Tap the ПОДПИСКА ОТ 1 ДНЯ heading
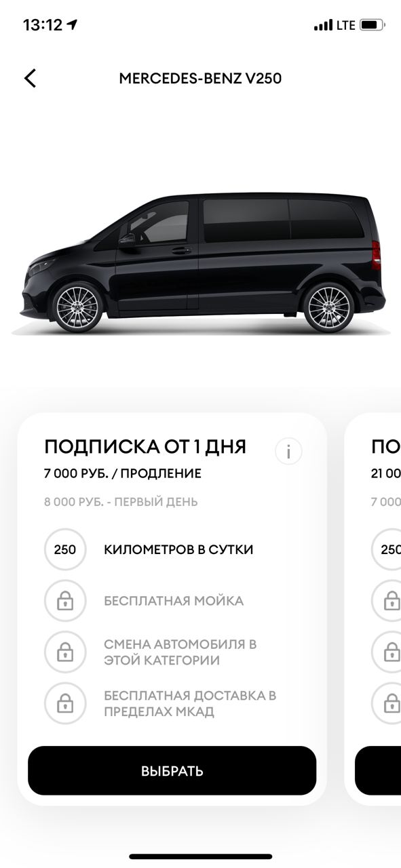Image resolution: width=401 pixels, height=868 pixels. tap(145, 447)
